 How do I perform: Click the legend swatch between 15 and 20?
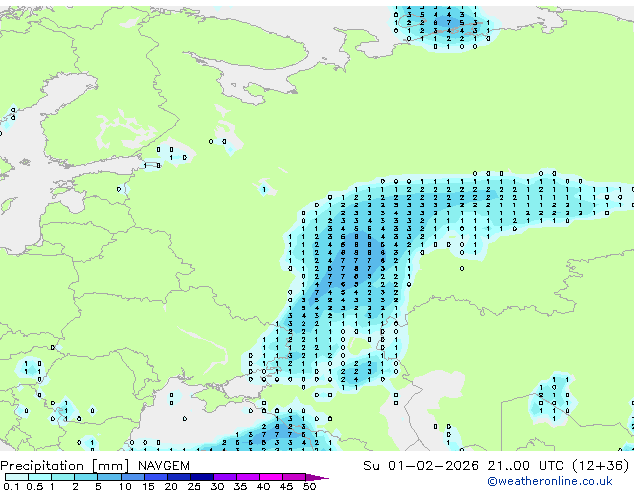click(x=155, y=477)
